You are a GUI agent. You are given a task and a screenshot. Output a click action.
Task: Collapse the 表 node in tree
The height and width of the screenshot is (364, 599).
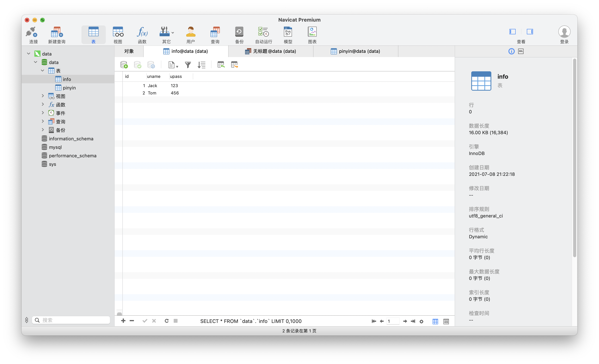42,71
